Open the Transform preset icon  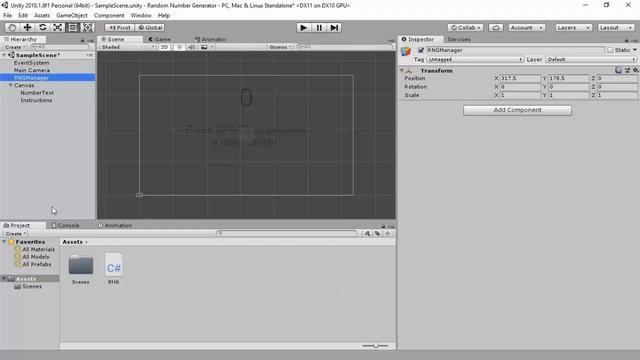tap(627, 70)
